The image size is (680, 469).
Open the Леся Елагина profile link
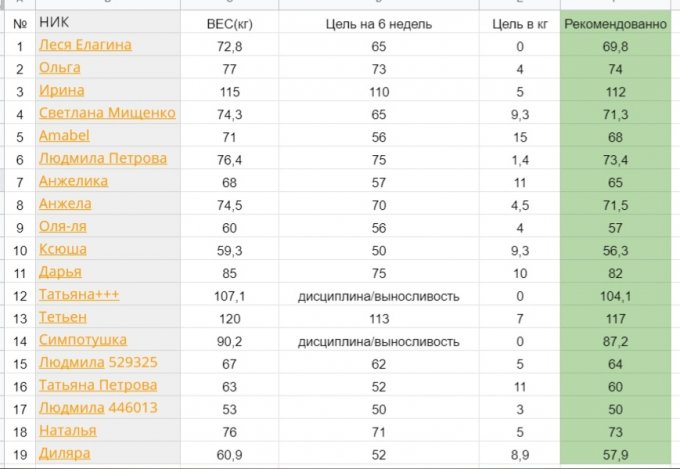pos(84,45)
